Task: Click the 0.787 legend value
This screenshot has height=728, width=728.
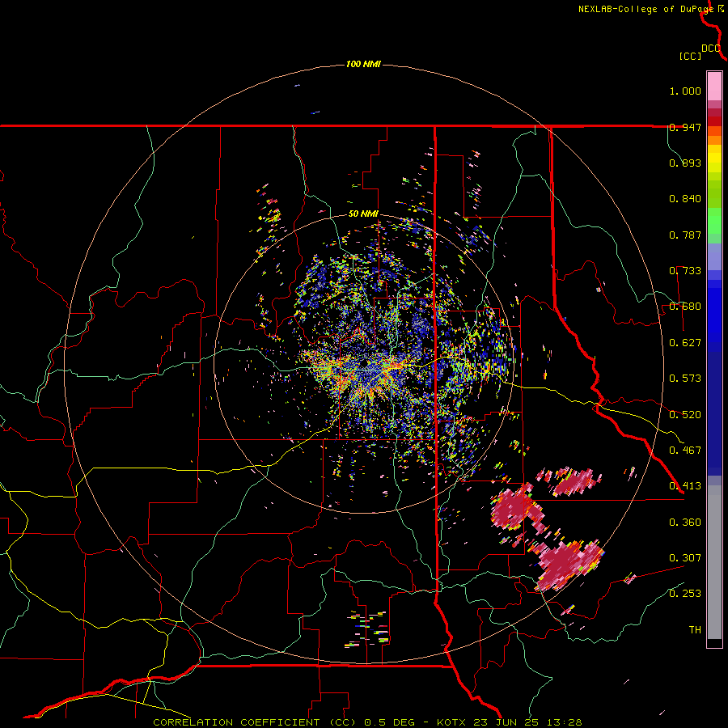Action: tap(685, 235)
